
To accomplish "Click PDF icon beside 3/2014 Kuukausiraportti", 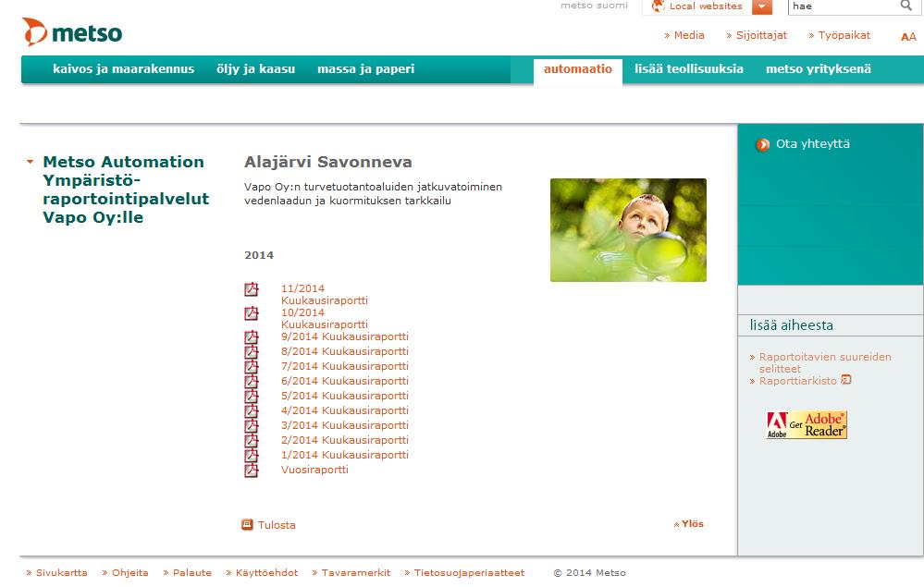I will click(252, 425).
